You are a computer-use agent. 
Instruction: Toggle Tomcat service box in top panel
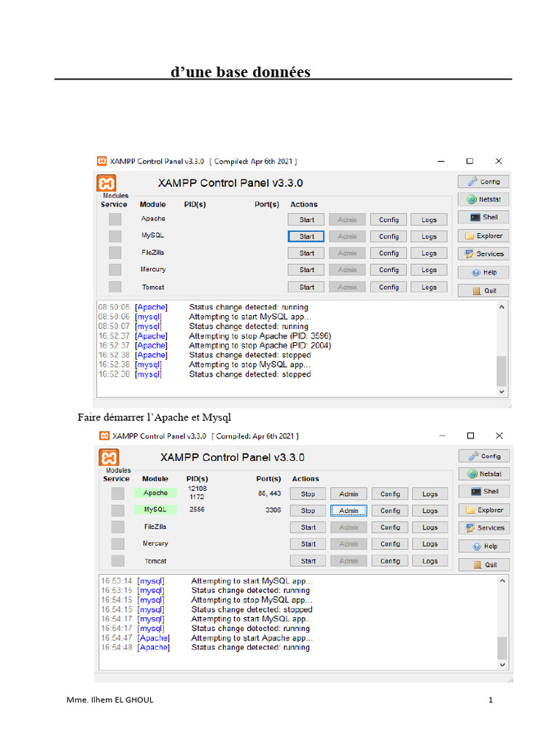114,287
